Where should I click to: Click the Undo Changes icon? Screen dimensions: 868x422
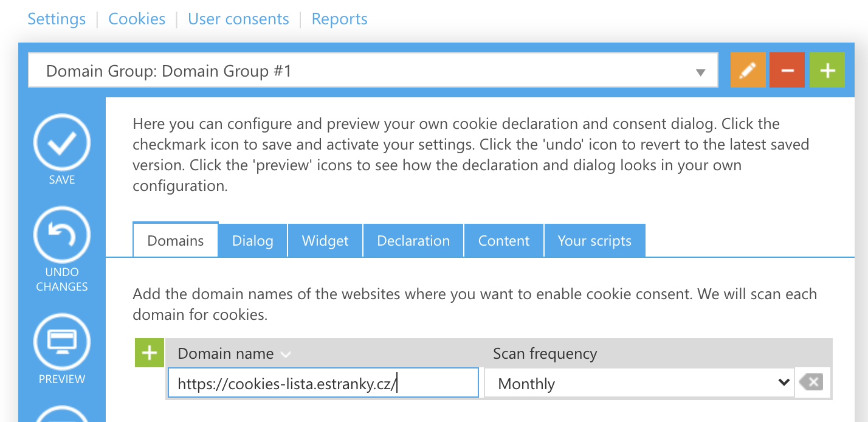61,235
